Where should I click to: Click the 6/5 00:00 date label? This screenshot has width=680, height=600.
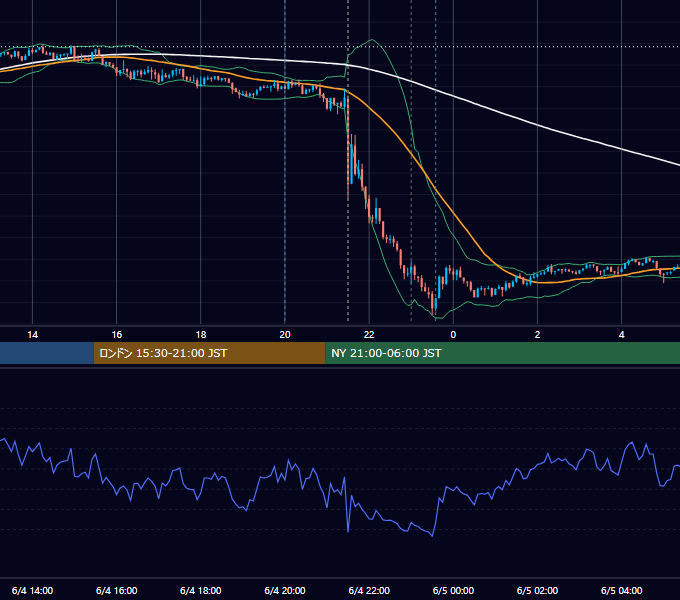[453, 590]
